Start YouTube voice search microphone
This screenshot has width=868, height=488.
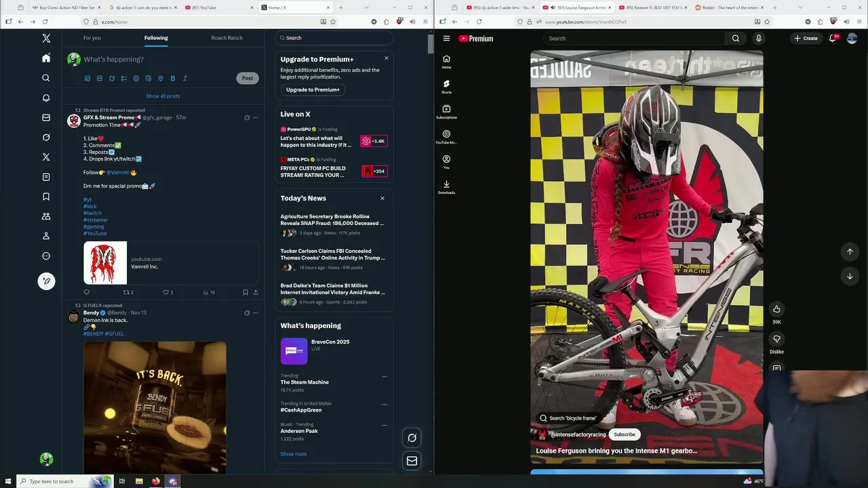[x=758, y=39]
